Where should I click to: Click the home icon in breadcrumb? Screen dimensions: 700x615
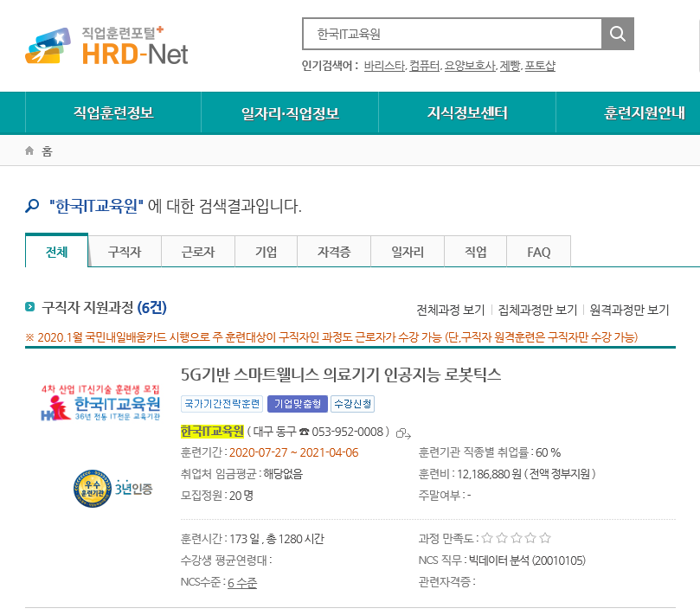[x=29, y=151]
